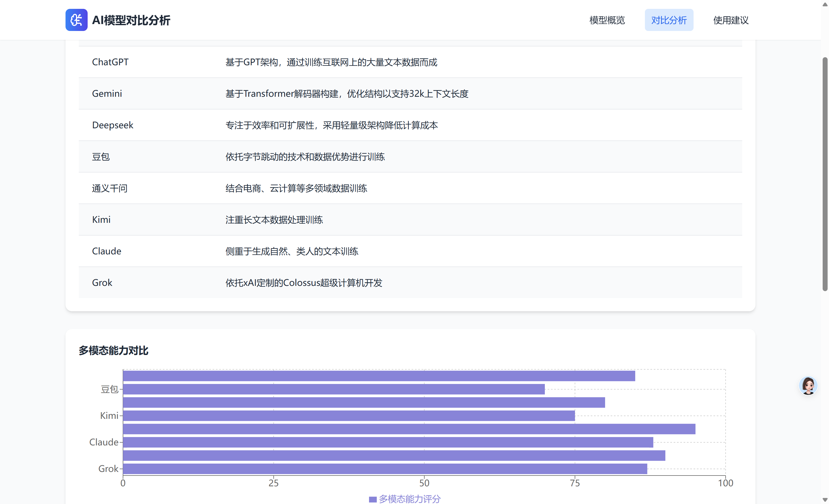Click the longest bar above Claude
Viewport: 829px width, 504px height.
tap(409, 429)
